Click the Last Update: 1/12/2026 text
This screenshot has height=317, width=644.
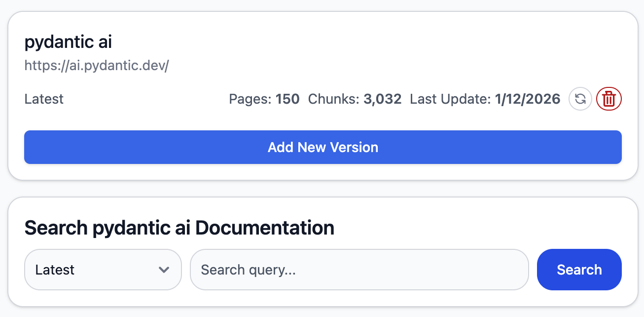[485, 99]
